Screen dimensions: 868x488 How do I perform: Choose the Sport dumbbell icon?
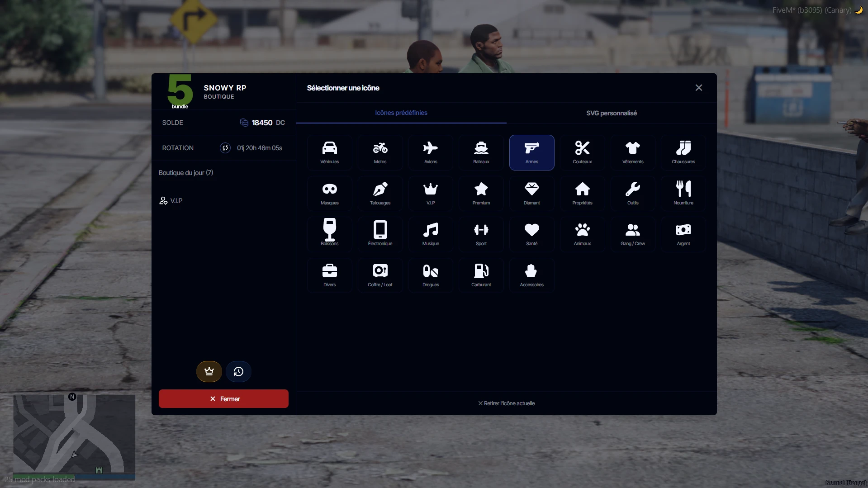click(481, 234)
